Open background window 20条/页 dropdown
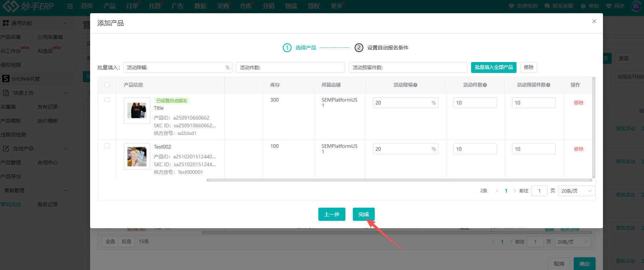This screenshot has height=270, width=644. click(573, 242)
